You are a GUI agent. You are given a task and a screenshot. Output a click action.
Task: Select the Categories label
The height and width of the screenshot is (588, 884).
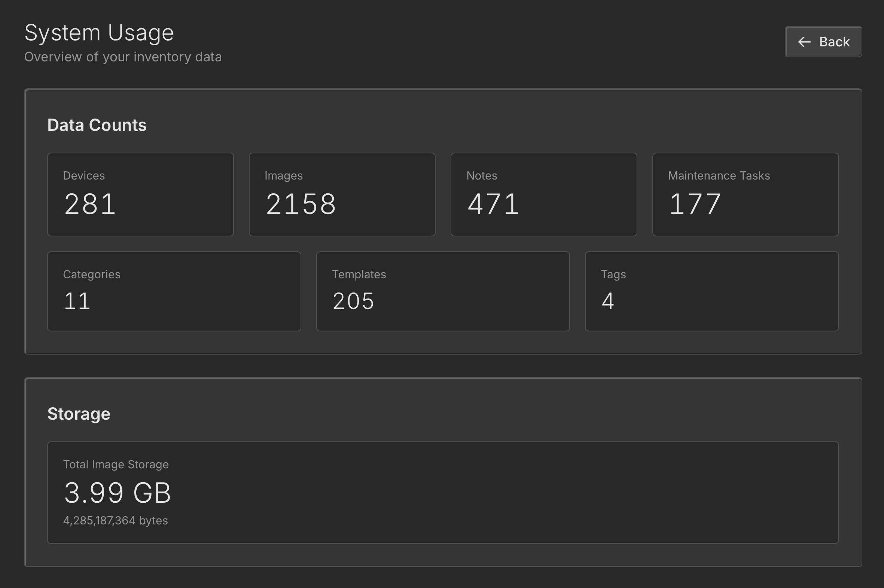(92, 274)
